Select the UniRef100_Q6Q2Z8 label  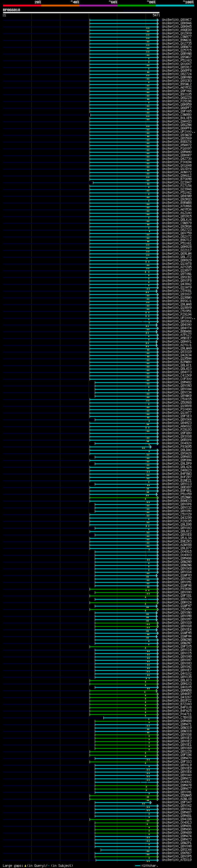pyautogui.click(x=177, y=98)
